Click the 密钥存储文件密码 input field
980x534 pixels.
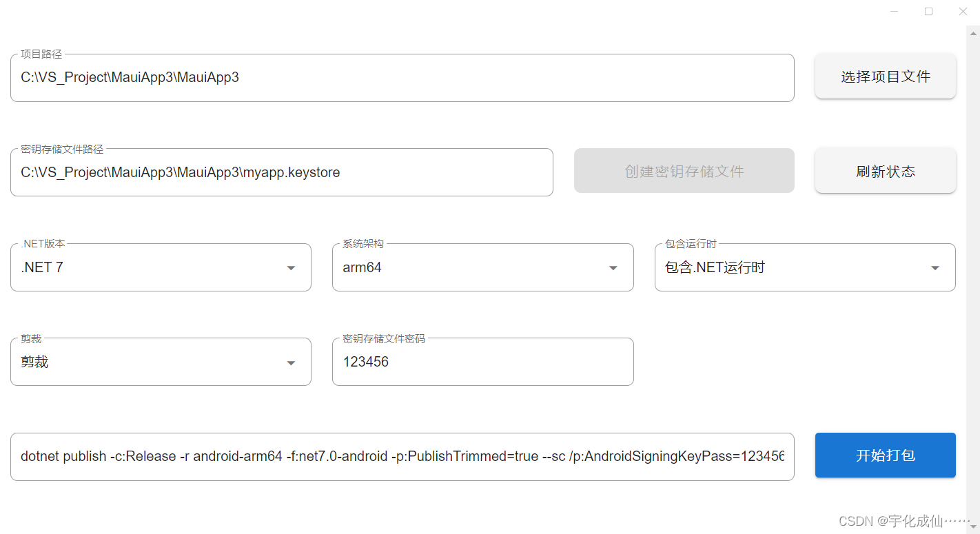tap(482, 362)
